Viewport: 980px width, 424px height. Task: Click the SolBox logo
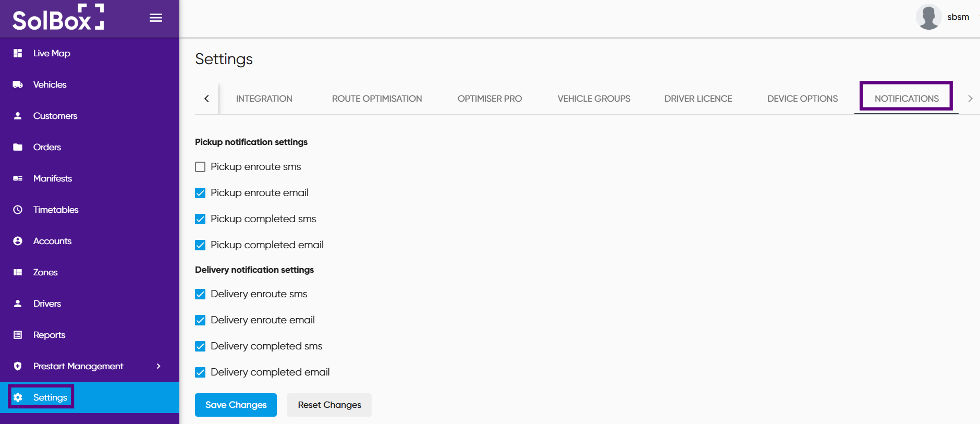point(58,18)
